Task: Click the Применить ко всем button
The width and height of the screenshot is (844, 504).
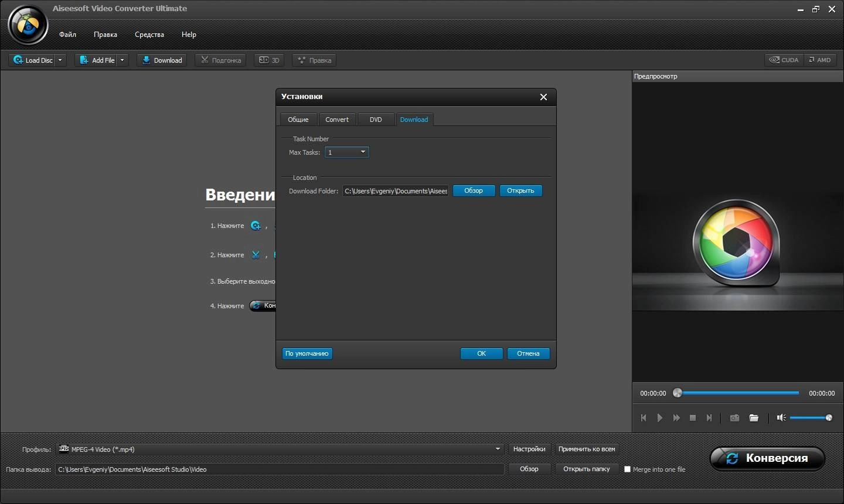Action: pyautogui.click(x=587, y=449)
